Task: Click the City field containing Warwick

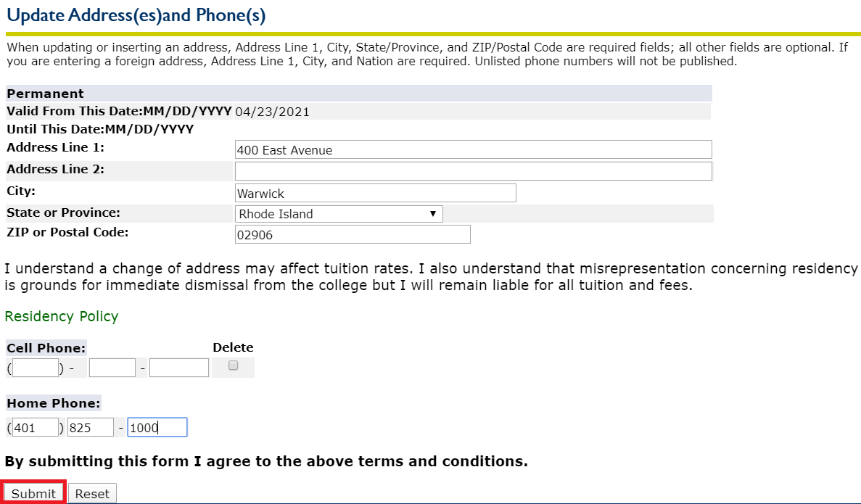Action: click(376, 194)
